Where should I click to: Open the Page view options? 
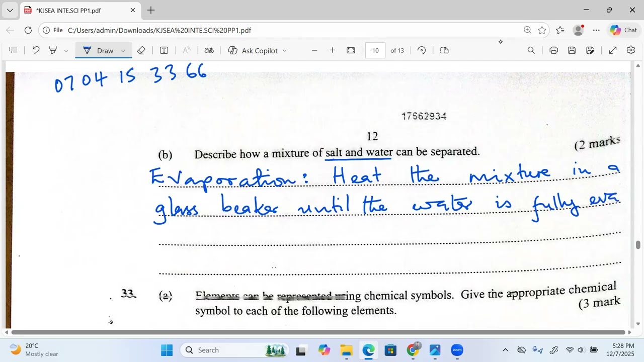[444, 50]
